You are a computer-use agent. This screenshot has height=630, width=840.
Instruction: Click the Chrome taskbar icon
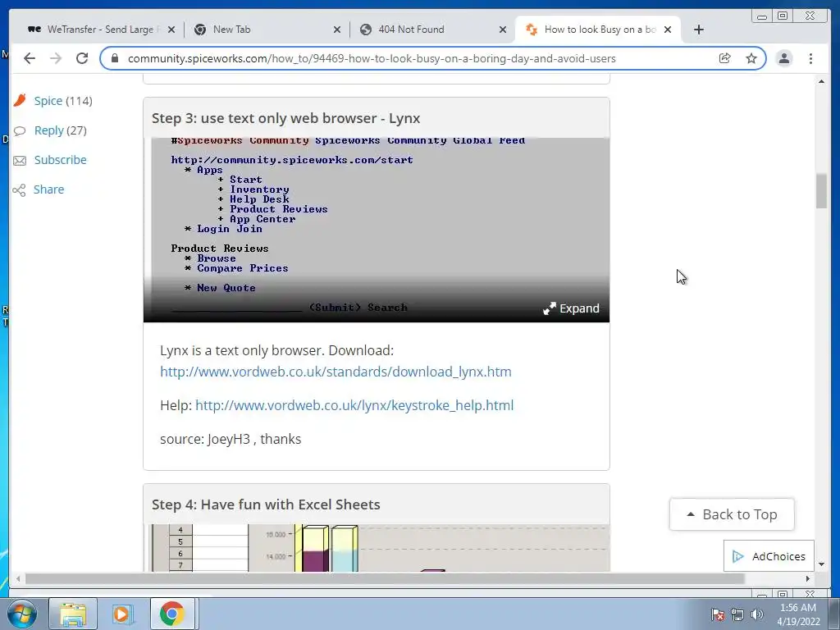[171, 614]
